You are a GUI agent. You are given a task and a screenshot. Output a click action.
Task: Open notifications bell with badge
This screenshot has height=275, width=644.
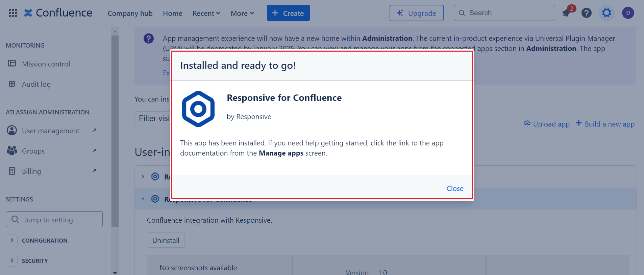pyautogui.click(x=567, y=13)
